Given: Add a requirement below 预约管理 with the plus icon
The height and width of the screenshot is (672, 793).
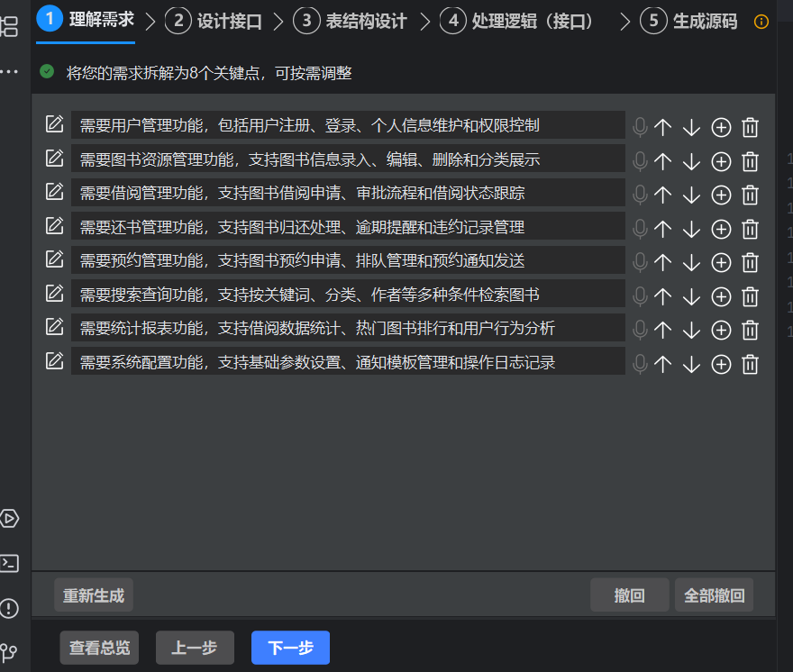Looking at the screenshot, I should 721,262.
